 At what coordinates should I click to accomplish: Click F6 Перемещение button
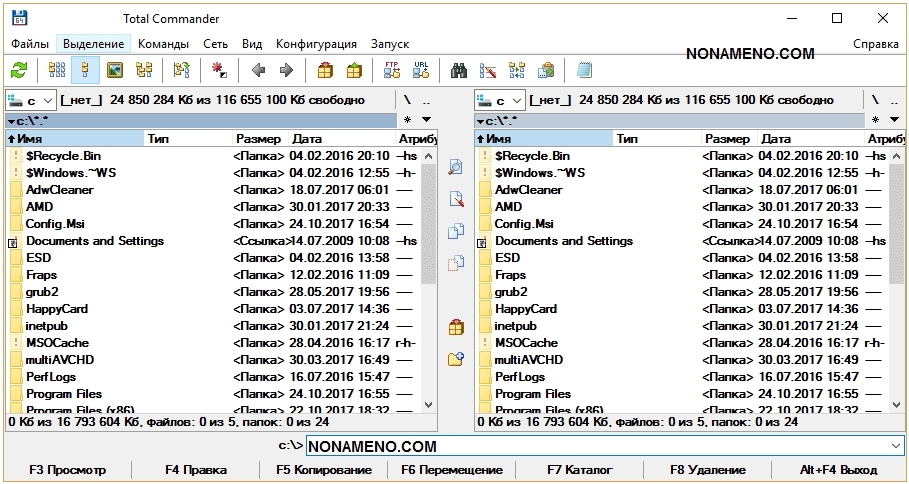[x=452, y=470]
